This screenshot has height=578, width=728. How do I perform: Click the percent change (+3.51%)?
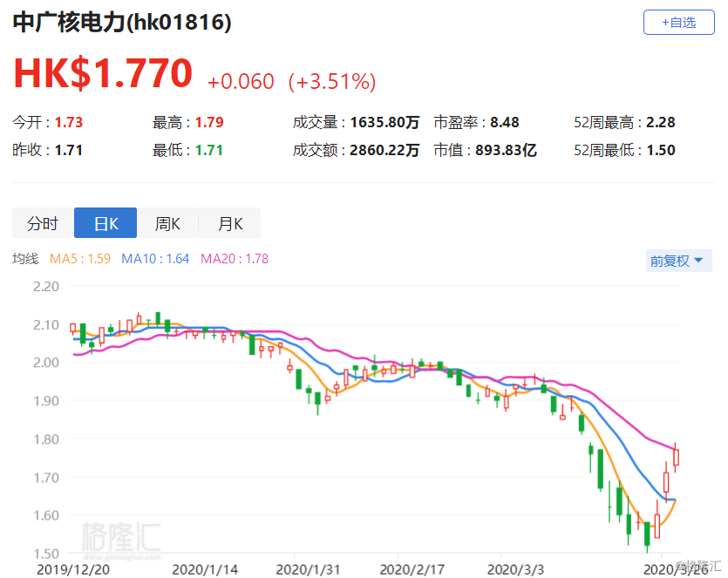click(332, 82)
